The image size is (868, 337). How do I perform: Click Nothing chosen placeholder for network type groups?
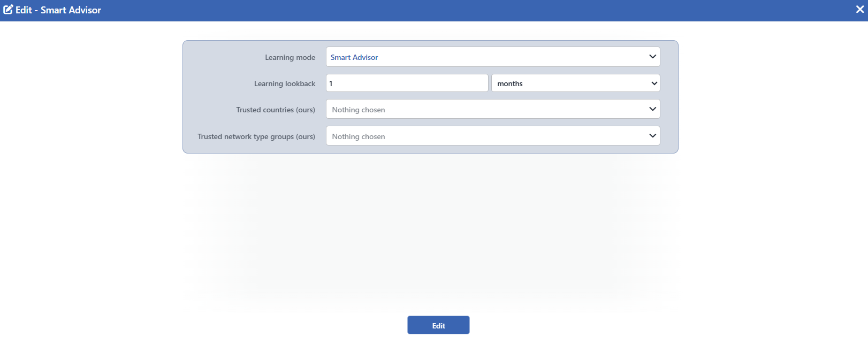click(x=359, y=136)
